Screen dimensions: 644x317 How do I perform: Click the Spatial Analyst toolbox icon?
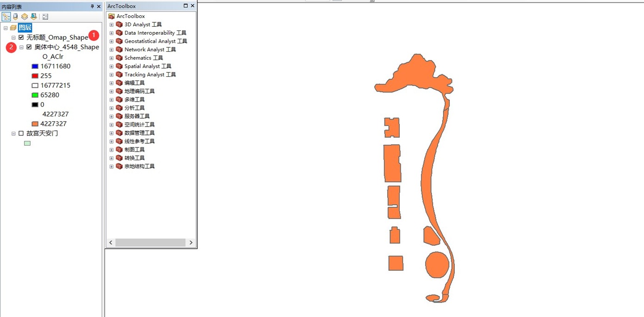point(119,66)
